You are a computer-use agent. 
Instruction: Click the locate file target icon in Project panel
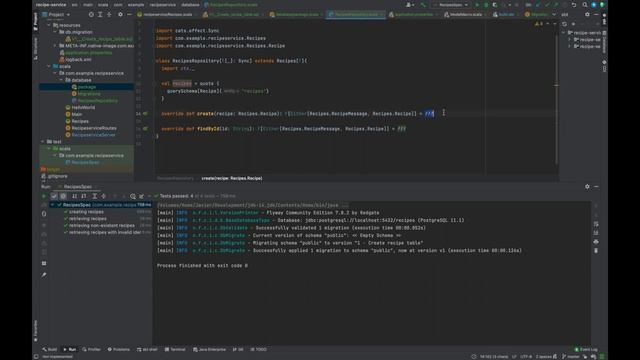pyautogui.click(x=91, y=14)
